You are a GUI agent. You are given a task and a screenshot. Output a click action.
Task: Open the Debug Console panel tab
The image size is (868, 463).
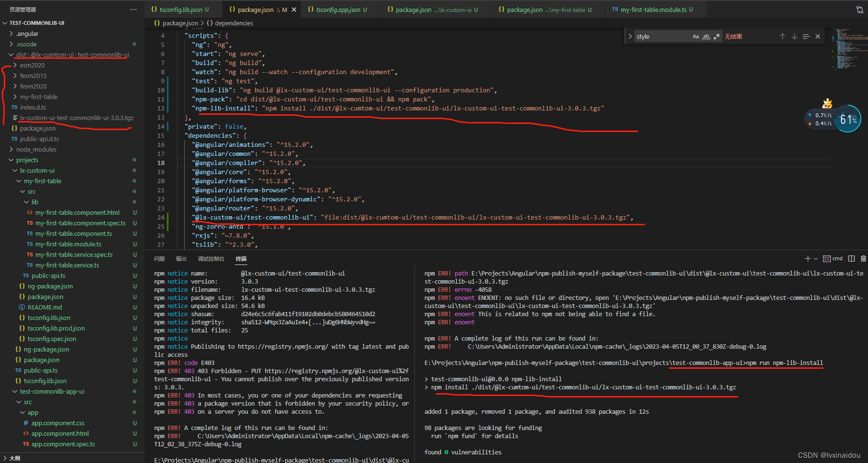pos(211,259)
